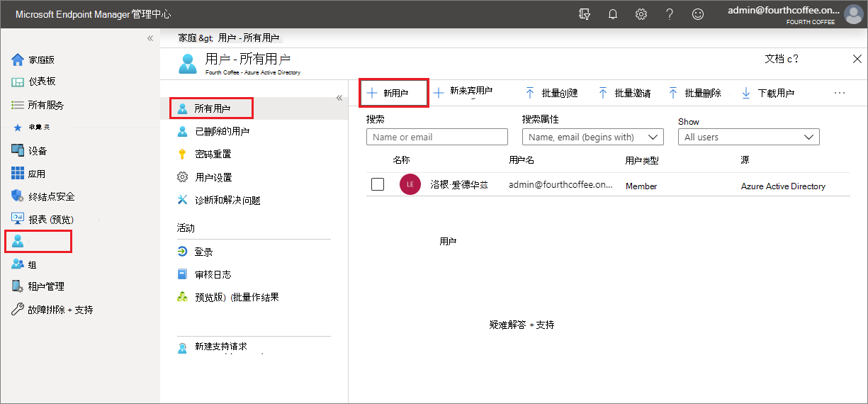Open the portal feedback directory icon
The height and width of the screenshot is (404, 868).
[585, 14]
